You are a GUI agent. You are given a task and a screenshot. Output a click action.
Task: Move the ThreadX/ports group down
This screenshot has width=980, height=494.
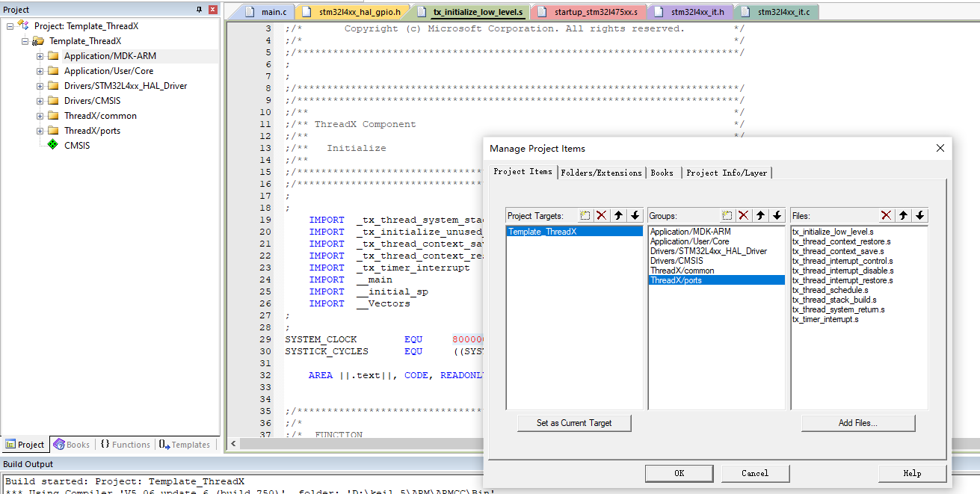[777, 215]
